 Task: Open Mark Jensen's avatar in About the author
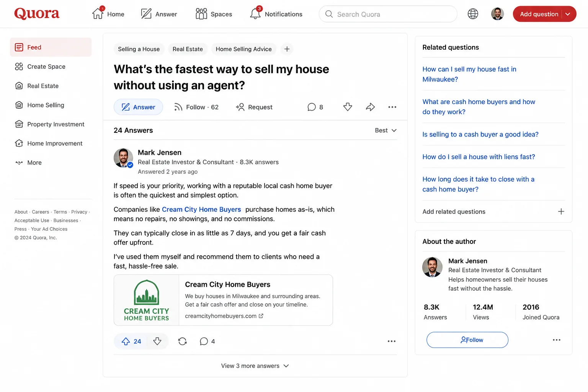tap(432, 267)
